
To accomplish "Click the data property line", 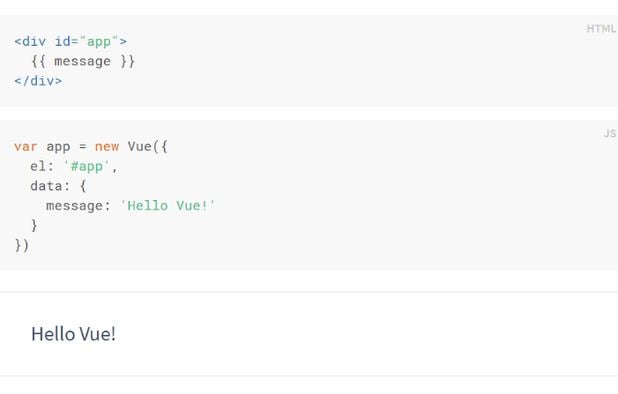I will click(x=58, y=186).
